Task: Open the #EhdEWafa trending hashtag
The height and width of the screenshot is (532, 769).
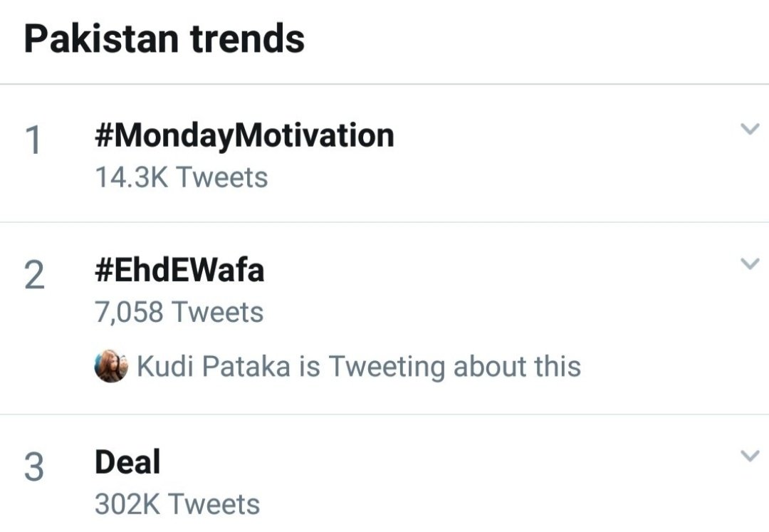Action: [179, 271]
